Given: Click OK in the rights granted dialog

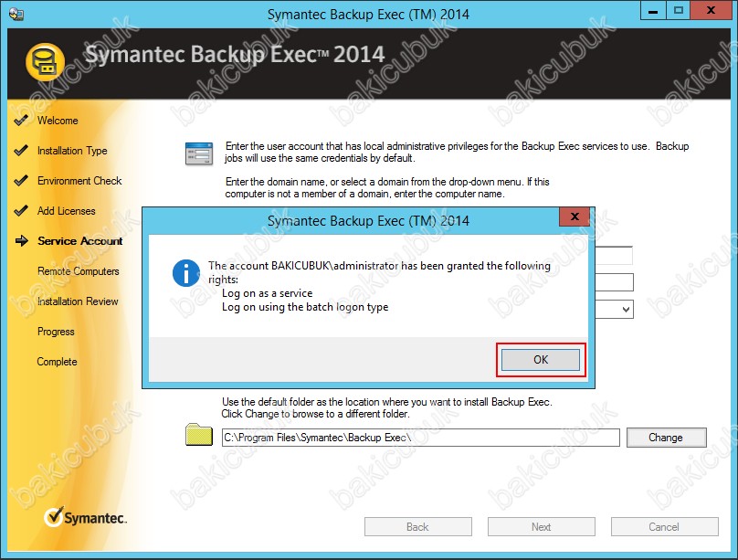Looking at the screenshot, I should (541, 360).
